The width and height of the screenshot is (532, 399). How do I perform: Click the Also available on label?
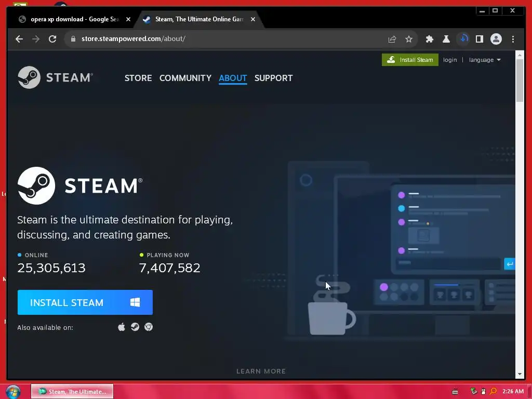coord(45,328)
